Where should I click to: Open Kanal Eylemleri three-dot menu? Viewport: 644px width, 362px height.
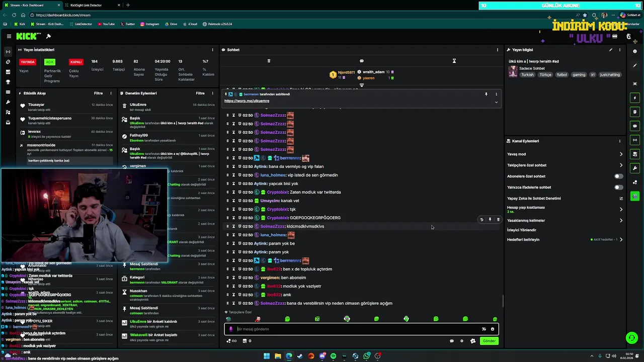coord(620,141)
